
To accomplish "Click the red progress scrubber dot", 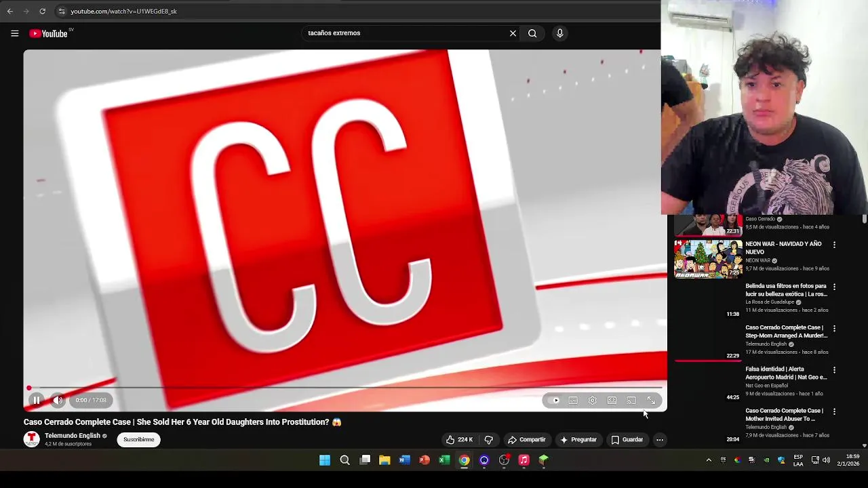I will [29, 388].
